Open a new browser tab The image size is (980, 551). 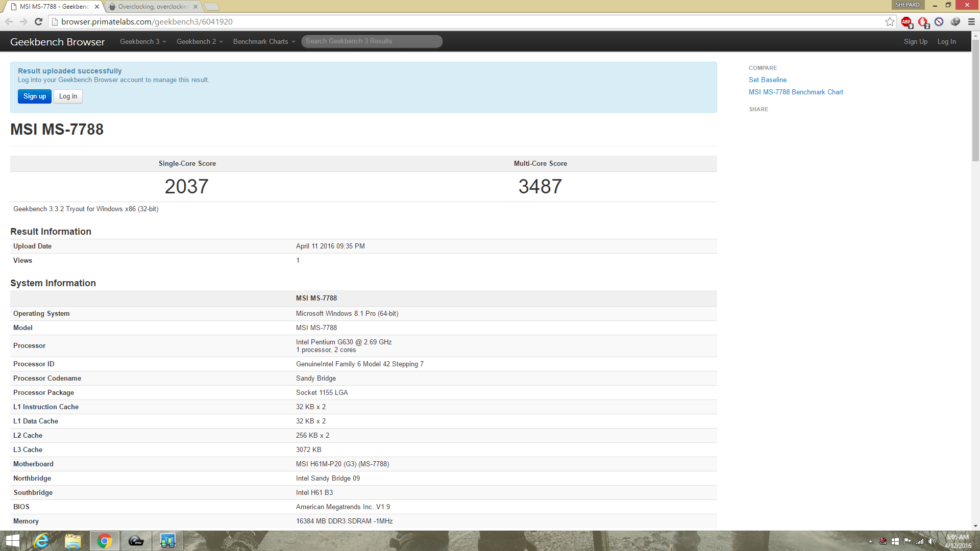click(212, 7)
